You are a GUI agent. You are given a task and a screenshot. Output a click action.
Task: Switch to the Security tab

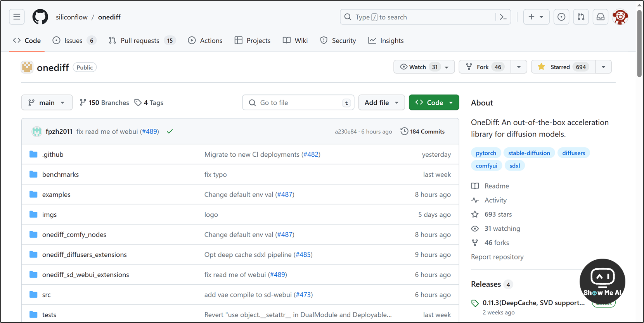[338, 40]
